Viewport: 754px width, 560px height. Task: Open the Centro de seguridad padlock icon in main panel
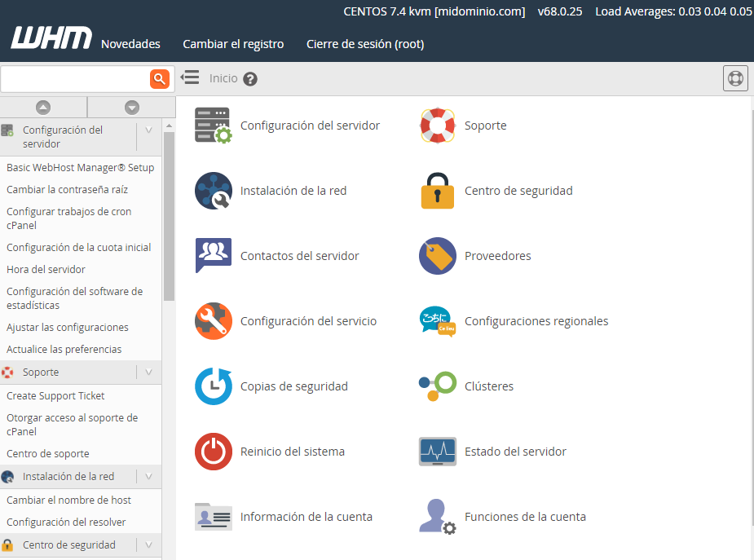(437, 191)
